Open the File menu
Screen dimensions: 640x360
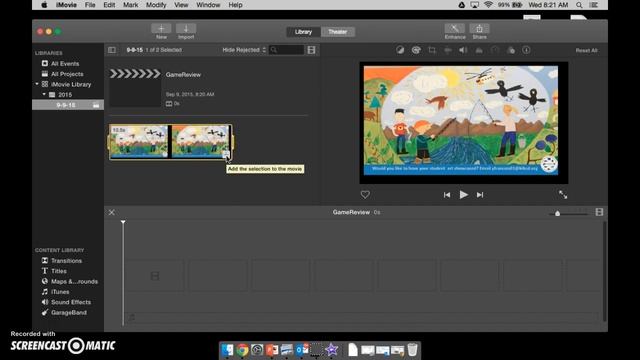pyautogui.click(x=90, y=5)
